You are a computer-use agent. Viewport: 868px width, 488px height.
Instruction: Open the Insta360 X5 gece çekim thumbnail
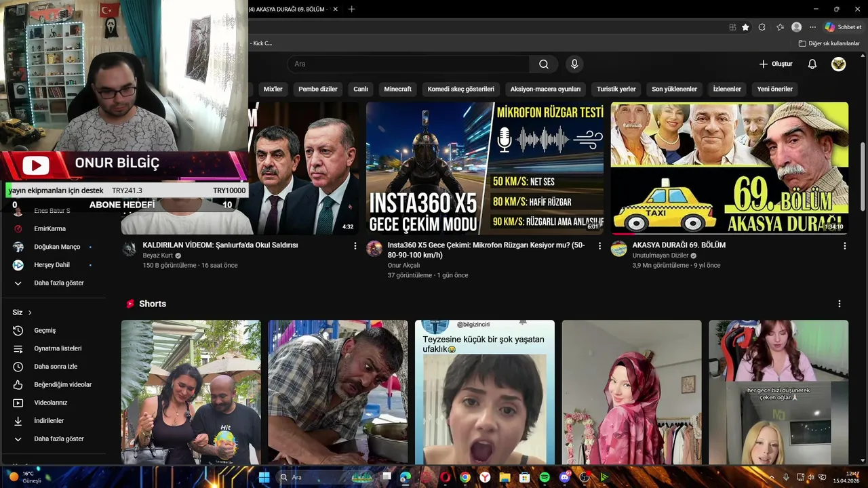click(x=485, y=168)
